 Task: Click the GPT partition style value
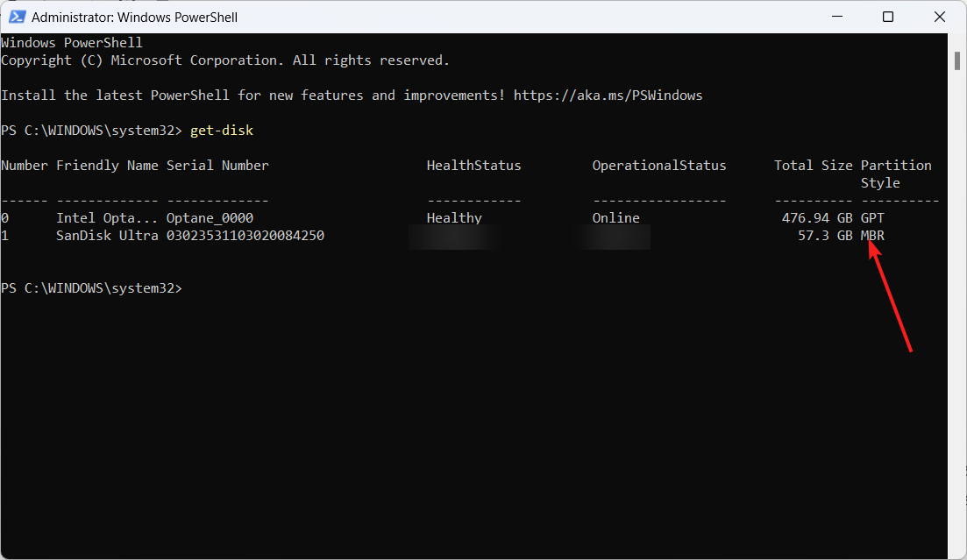click(872, 217)
